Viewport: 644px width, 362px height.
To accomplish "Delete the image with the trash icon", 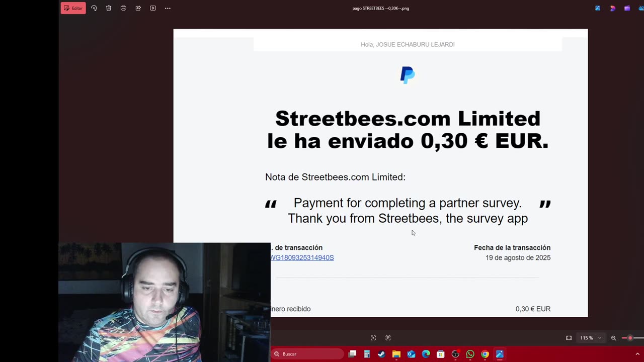I will click(109, 8).
